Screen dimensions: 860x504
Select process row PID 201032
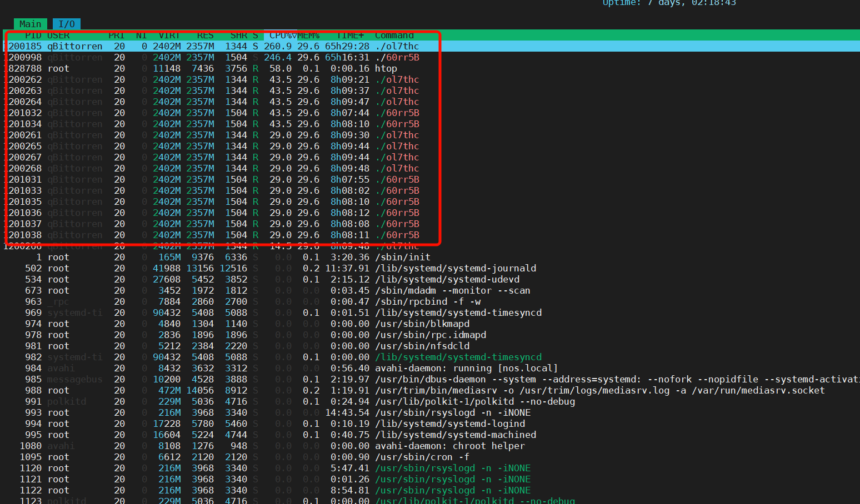431,113
